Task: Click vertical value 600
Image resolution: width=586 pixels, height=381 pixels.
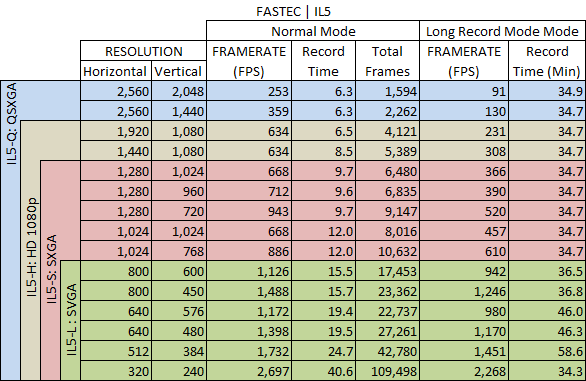Action: tap(179, 271)
